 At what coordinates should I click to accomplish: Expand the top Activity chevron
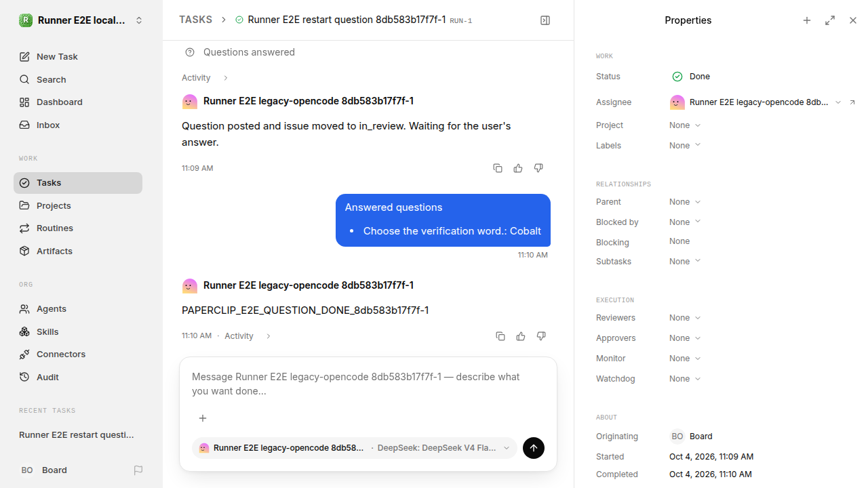(x=225, y=78)
